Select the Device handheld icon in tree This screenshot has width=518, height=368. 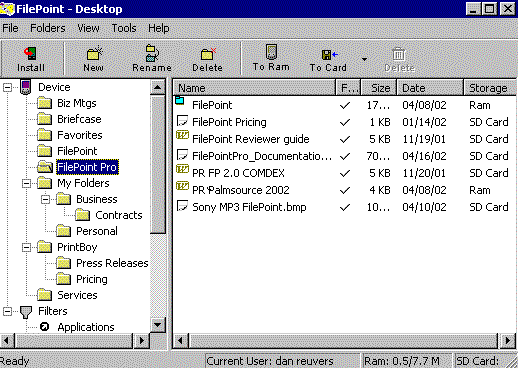pyautogui.click(x=26, y=87)
